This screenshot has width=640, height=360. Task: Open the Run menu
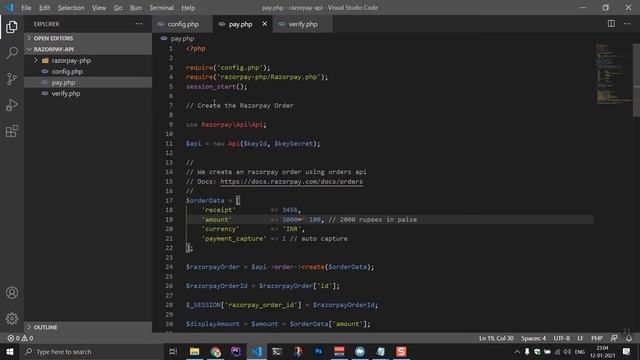point(136,8)
